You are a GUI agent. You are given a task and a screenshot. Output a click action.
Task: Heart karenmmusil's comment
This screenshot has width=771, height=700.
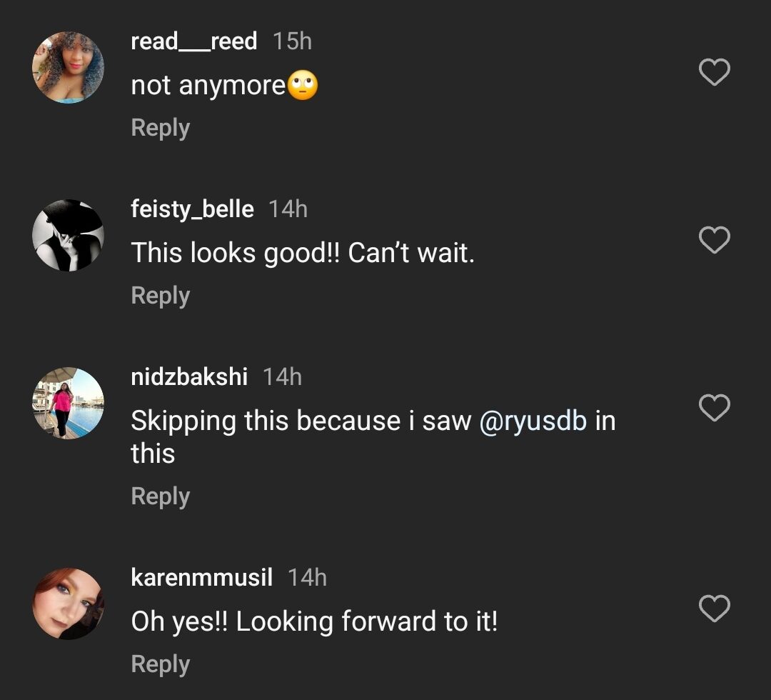click(x=714, y=609)
